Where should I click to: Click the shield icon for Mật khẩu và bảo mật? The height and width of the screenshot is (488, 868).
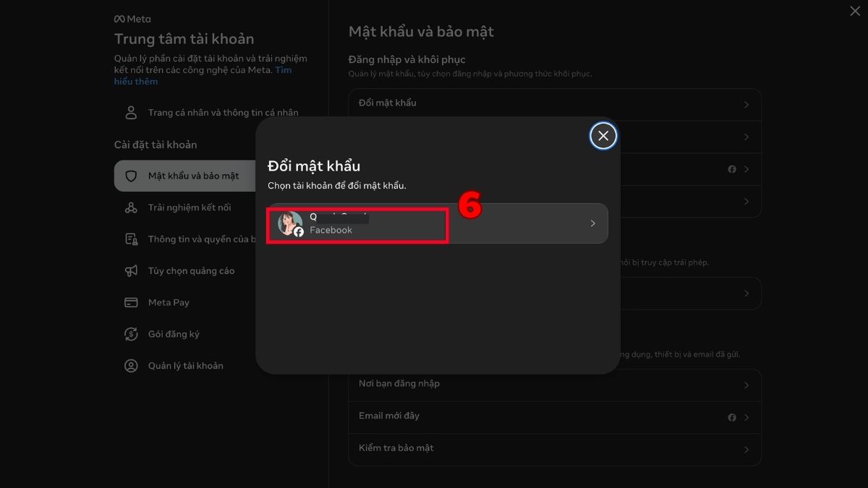(x=131, y=176)
